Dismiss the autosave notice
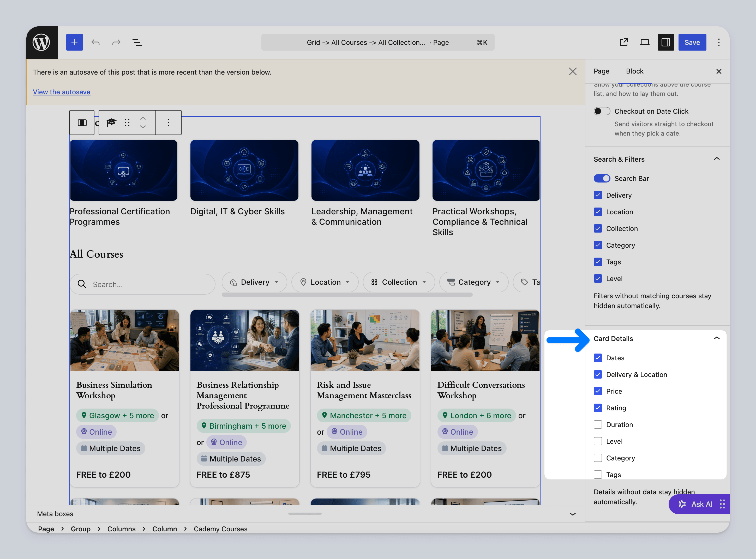 coord(573,72)
